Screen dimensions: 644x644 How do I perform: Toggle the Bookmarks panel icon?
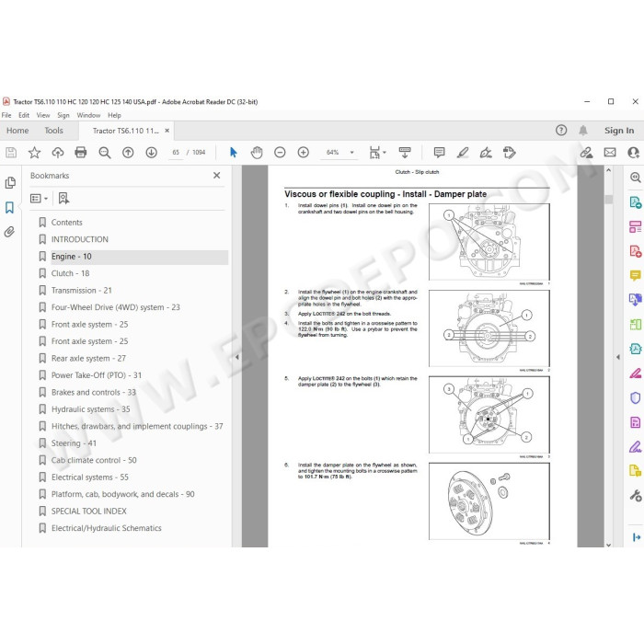point(10,207)
